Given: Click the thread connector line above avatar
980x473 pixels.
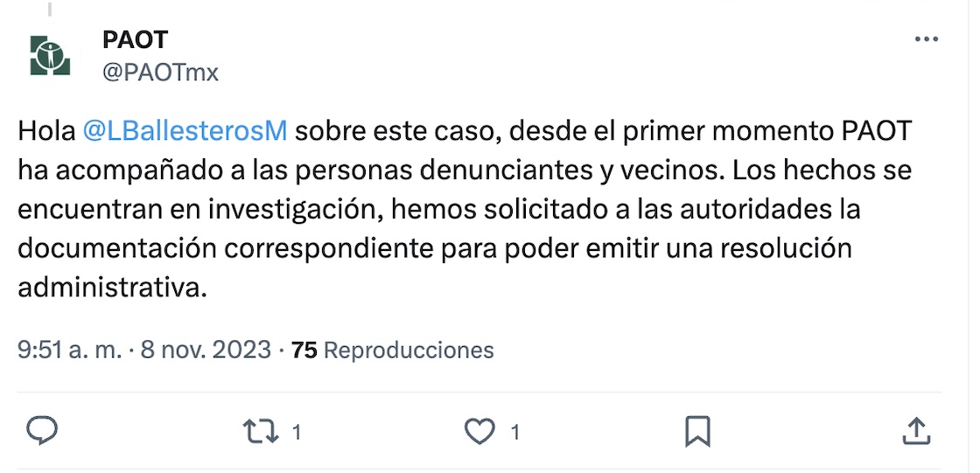Looking at the screenshot, I should point(50,7).
